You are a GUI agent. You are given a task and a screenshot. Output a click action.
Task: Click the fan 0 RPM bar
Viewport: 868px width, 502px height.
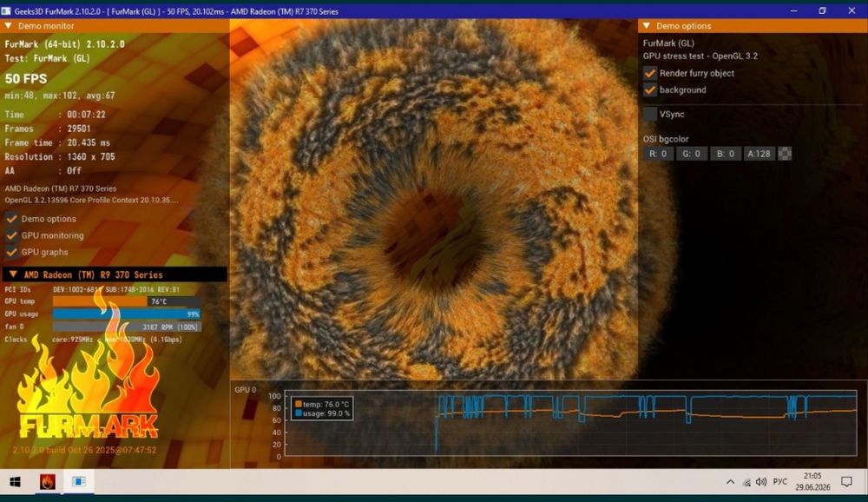tap(127, 327)
